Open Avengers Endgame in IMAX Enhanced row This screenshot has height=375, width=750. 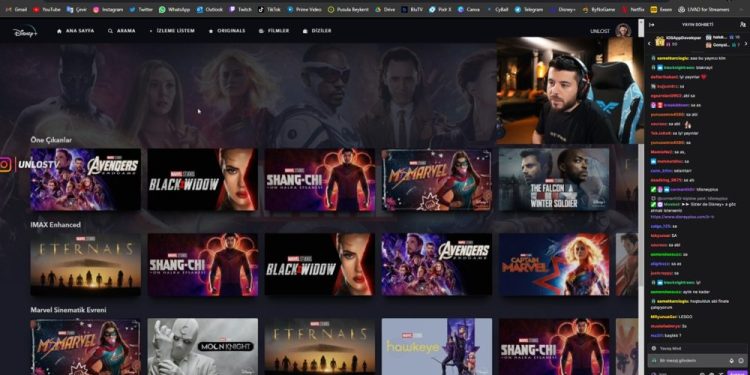[437, 265]
